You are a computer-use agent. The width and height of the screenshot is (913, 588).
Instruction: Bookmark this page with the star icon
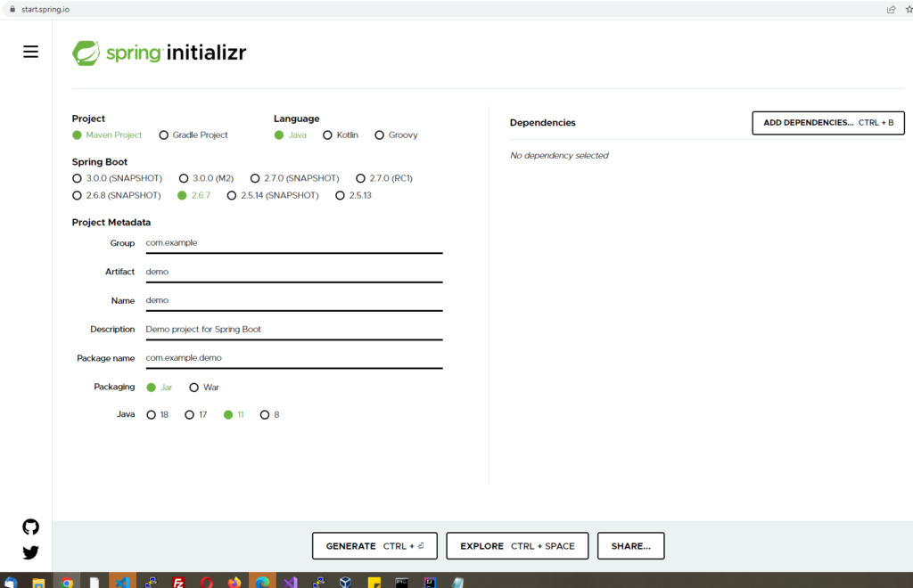click(909, 9)
